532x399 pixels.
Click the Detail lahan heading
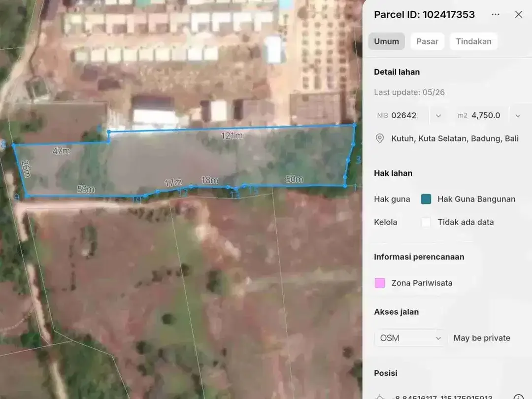397,72
